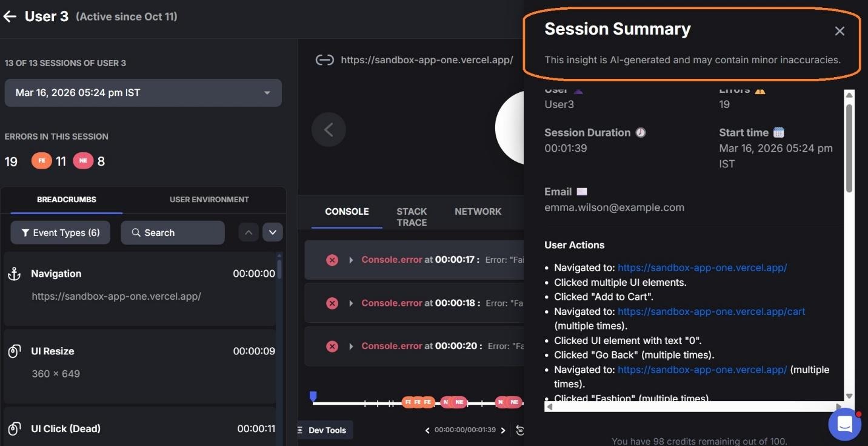868x446 pixels.
Task: Click the link icon beside the page URL
Action: tap(325, 60)
